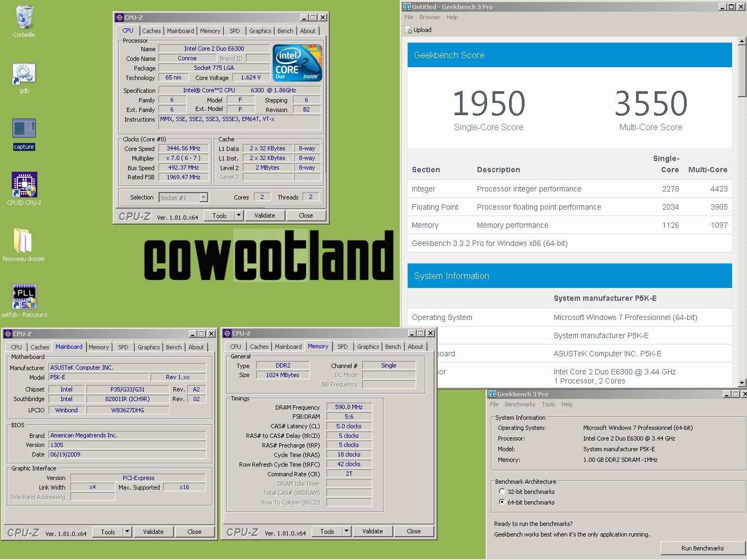Click the Multi-Core Score 3550
Image resolution: width=747 pixels, height=560 pixels.
pos(651,103)
